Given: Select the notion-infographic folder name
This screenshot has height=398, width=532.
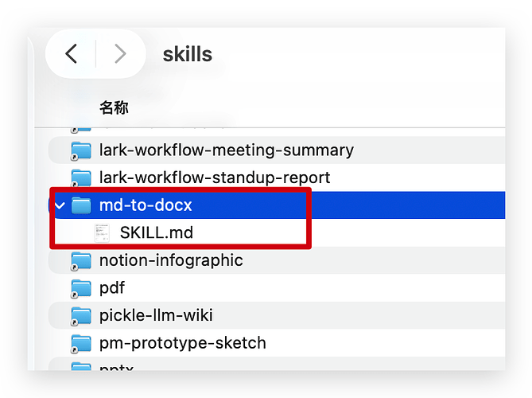Looking at the screenshot, I should click(171, 261).
